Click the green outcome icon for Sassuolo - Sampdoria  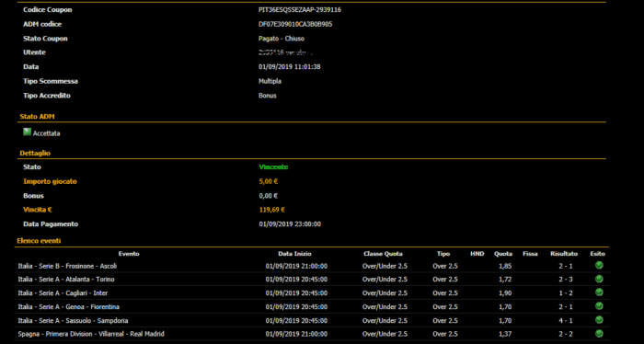pyautogui.click(x=599, y=319)
